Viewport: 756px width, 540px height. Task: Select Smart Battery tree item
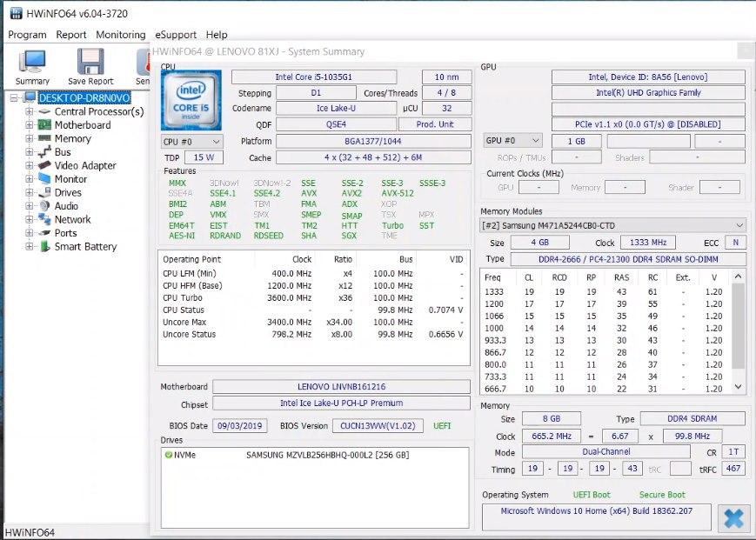(x=85, y=246)
